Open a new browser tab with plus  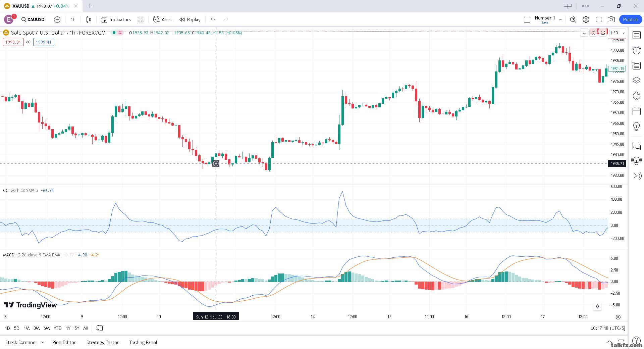[90, 6]
